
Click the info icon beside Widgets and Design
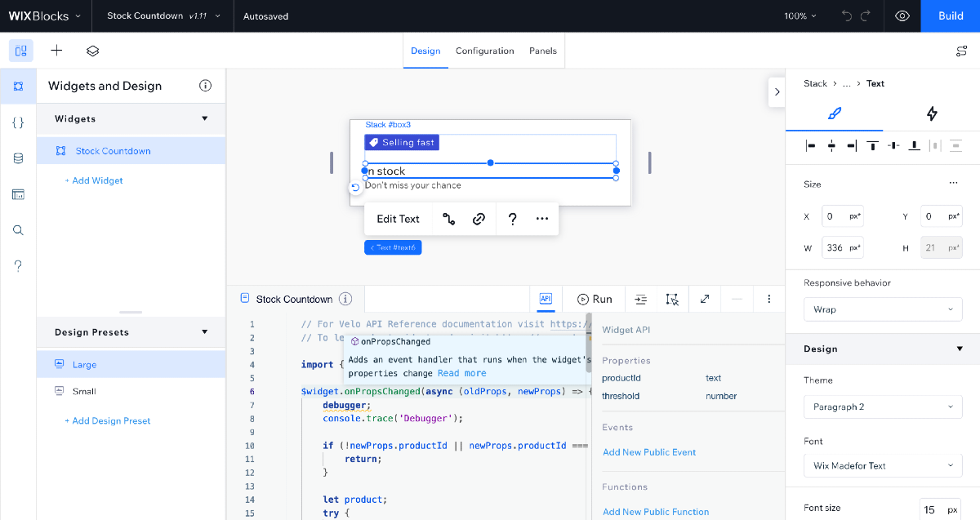(x=206, y=86)
